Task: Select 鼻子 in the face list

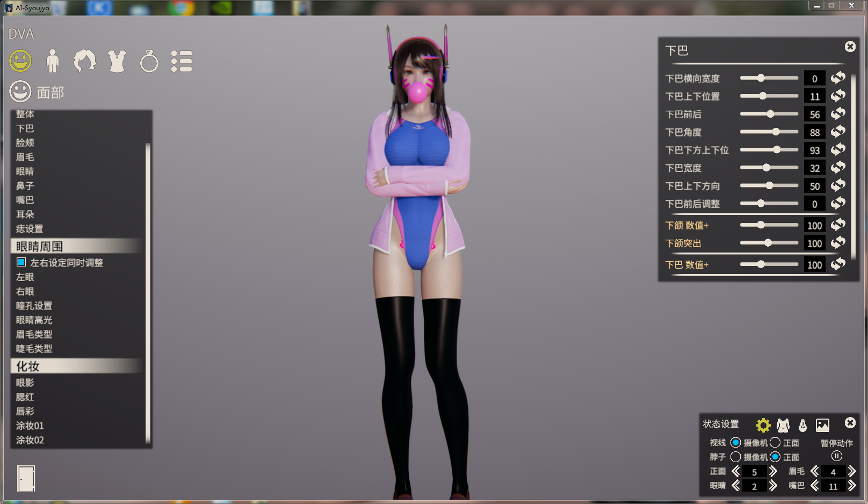Action: pos(25,185)
